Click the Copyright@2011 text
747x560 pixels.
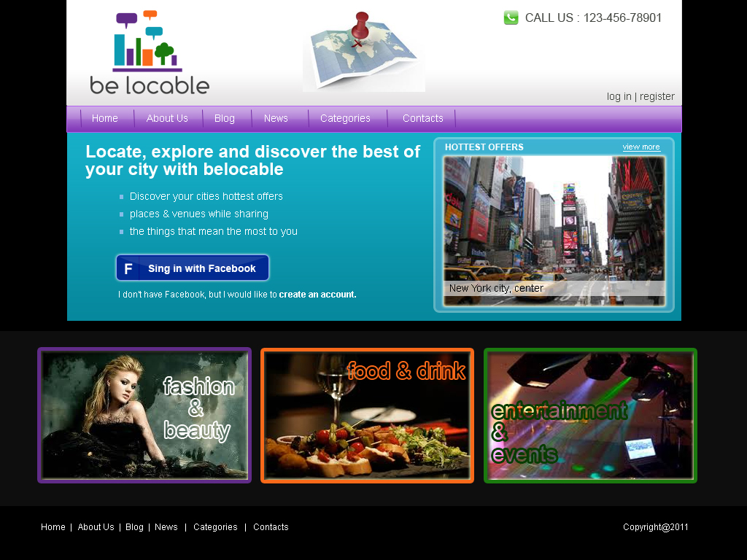pos(656,527)
